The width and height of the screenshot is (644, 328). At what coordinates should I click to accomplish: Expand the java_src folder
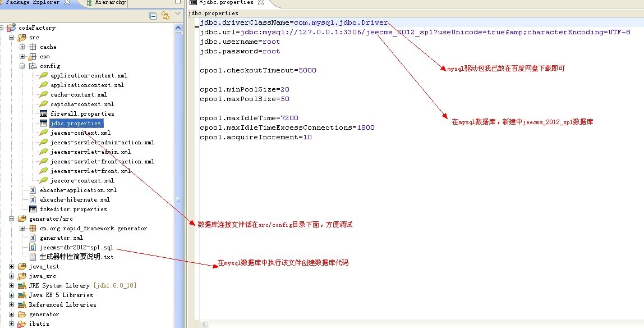(11, 276)
